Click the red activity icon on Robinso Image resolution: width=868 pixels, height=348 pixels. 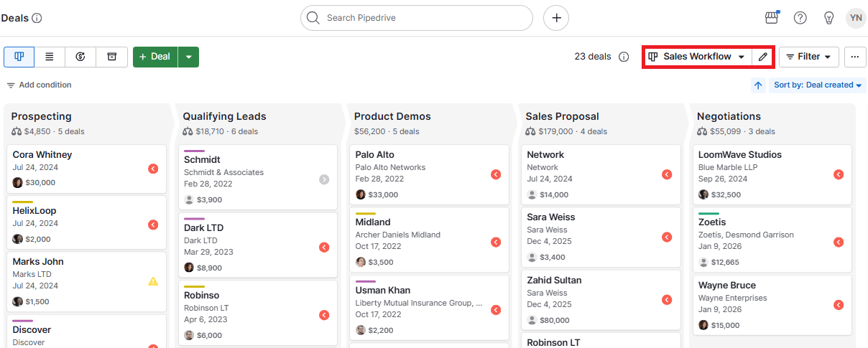click(x=324, y=315)
